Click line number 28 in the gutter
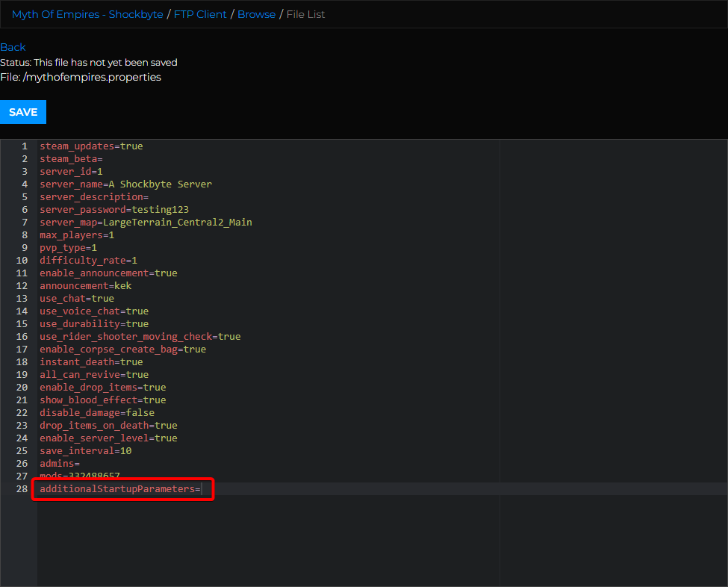Viewport: 728px width, 587px height. (22, 488)
